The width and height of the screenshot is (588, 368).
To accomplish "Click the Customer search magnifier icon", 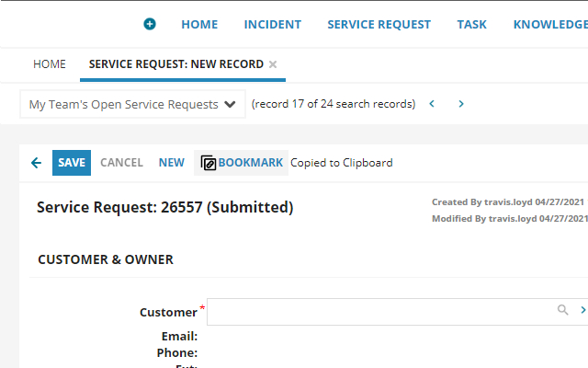I will click(x=563, y=310).
